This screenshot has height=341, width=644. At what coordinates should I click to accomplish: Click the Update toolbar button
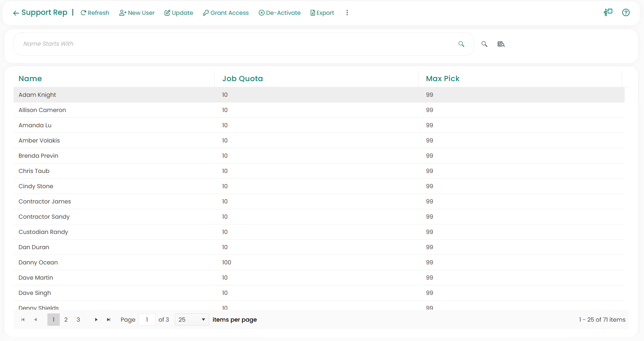(179, 13)
